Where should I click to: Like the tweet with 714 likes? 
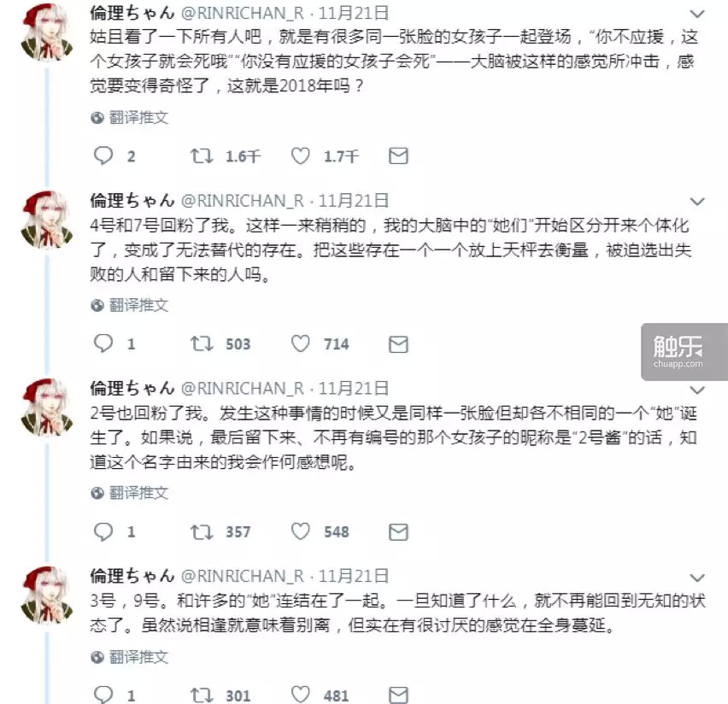point(301,344)
